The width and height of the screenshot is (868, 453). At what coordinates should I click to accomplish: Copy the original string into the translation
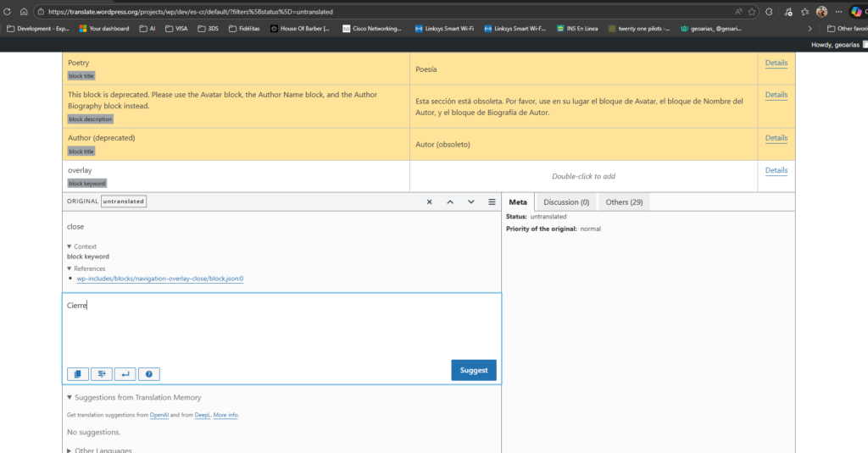(78, 373)
